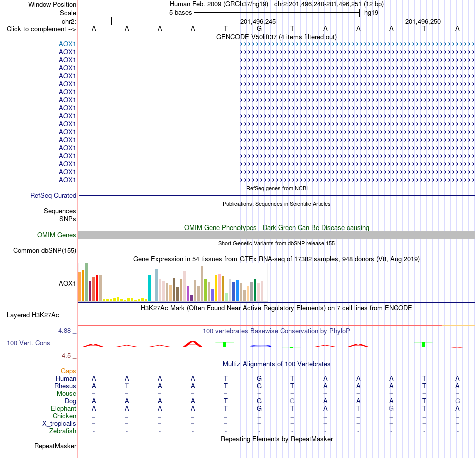
Task: Click the G base in the Human alignment row
Action: (x=259, y=378)
